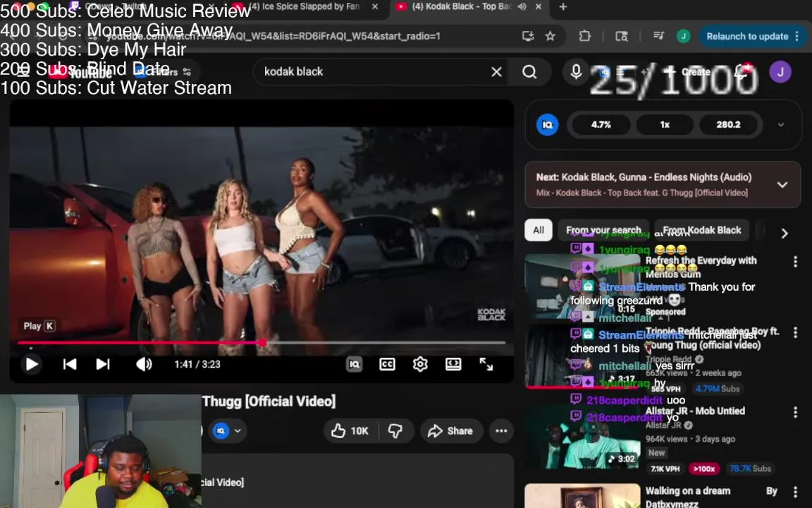Select the All filter chip

coord(539,230)
